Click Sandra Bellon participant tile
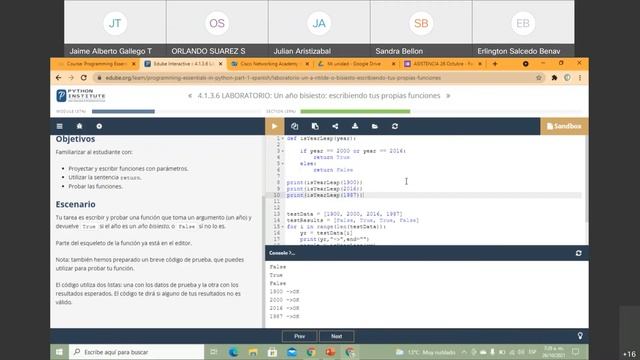This screenshot has height=360, width=640. pos(421,28)
